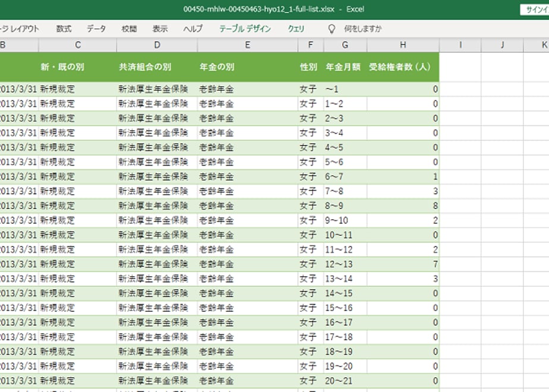Click the 年金月額 header cell
The image size is (549, 392).
345,67
